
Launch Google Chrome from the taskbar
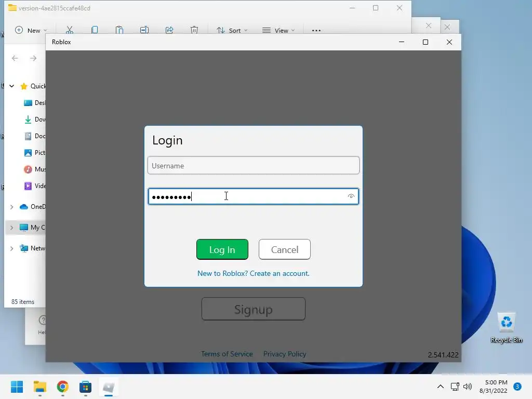coord(62,387)
